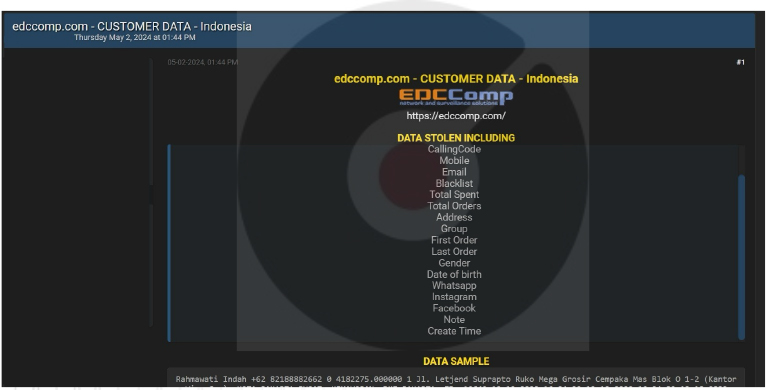Select the CallingCode field text
The width and height of the screenshot is (766, 390).
(454, 150)
